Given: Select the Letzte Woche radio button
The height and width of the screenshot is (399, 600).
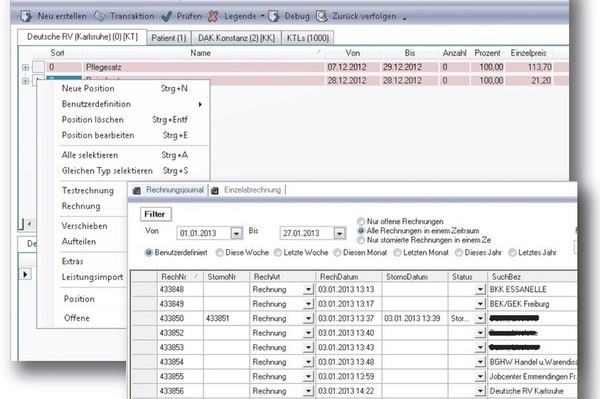Looking at the screenshot, I should click(277, 253).
